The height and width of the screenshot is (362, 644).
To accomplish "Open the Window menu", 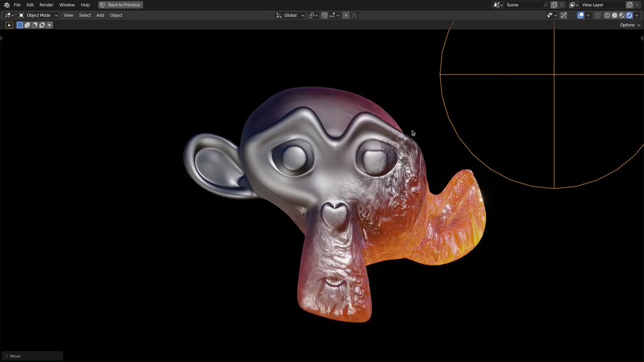I will point(67,5).
